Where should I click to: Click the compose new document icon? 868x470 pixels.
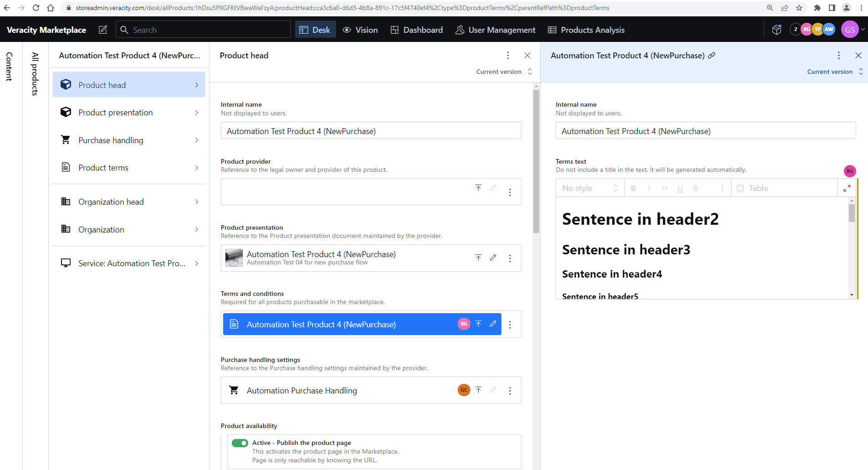point(103,30)
